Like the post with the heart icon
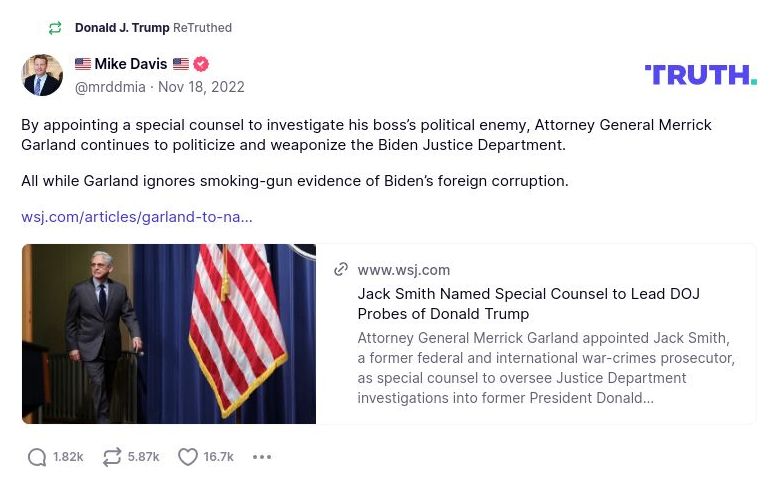778x487 pixels. tap(188, 457)
